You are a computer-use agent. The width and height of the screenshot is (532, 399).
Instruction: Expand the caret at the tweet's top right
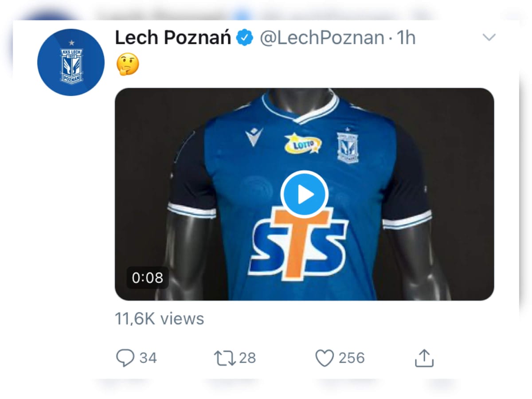(489, 38)
